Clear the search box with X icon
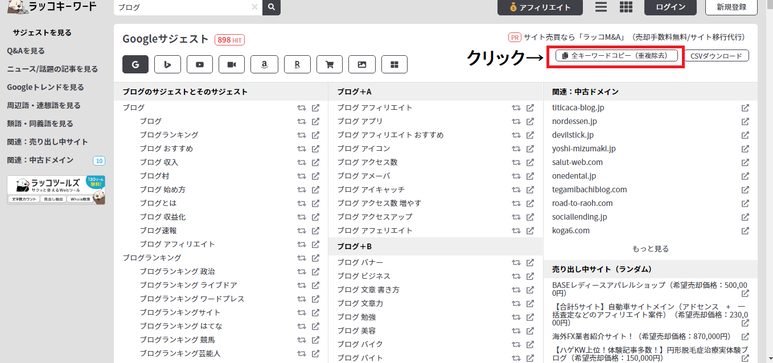Screen dimensions: 773x363 [x=254, y=7]
